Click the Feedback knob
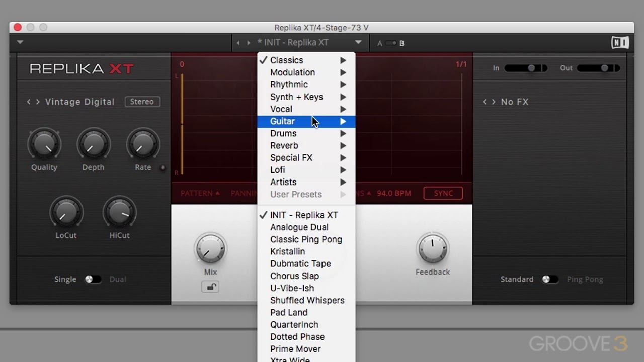This screenshot has width=644, height=362. [433, 248]
